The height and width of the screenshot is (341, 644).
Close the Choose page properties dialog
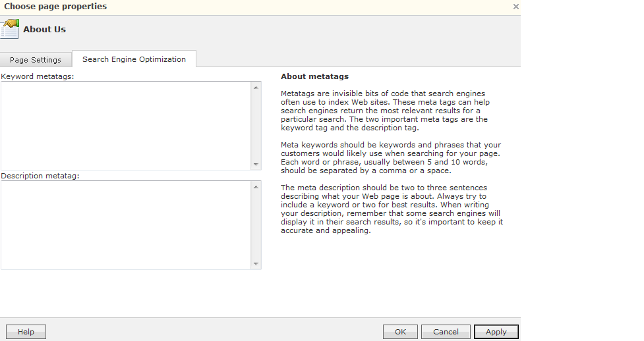point(515,7)
